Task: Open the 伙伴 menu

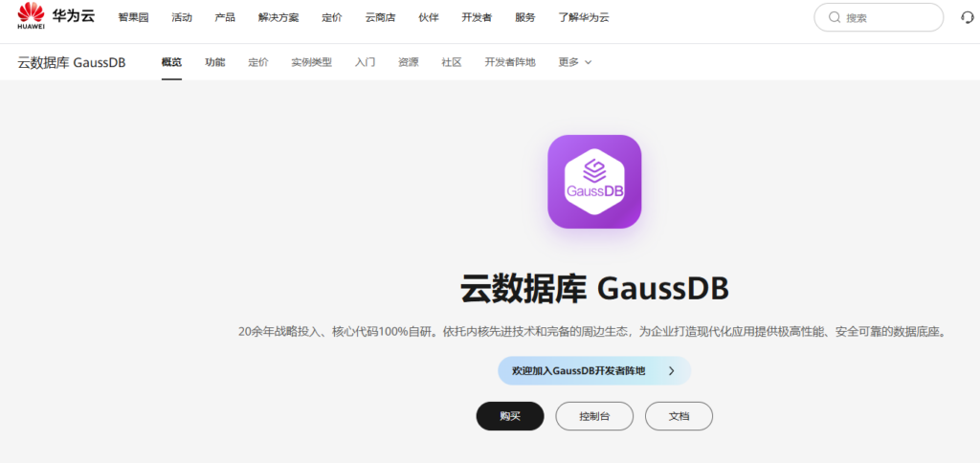Action: click(x=429, y=17)
